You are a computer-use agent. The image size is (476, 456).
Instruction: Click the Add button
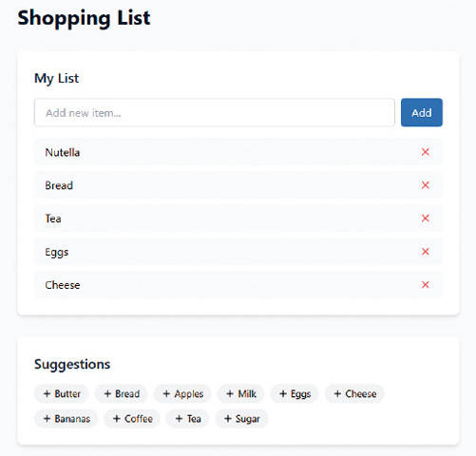(422, 112)
